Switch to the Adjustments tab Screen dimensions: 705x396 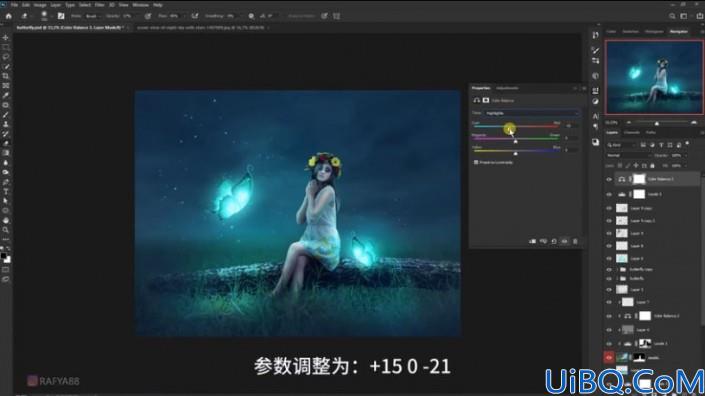click(507, 88)
